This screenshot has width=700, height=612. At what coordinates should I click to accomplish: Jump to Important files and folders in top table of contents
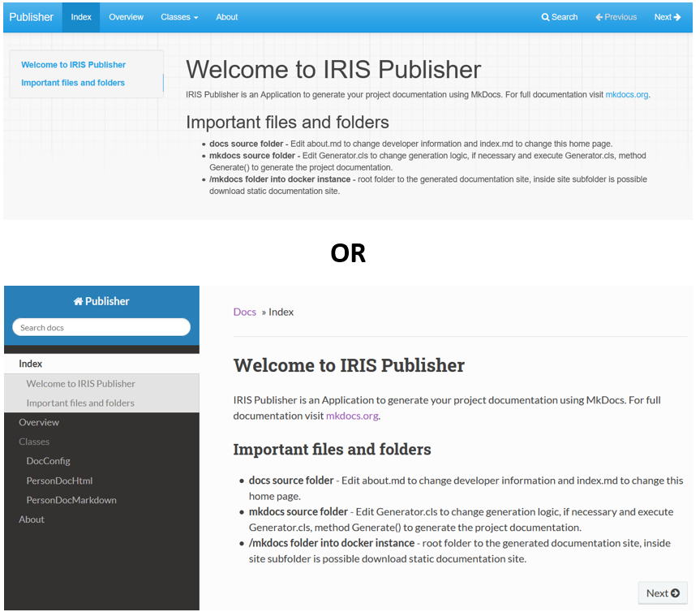coord(73,83)
